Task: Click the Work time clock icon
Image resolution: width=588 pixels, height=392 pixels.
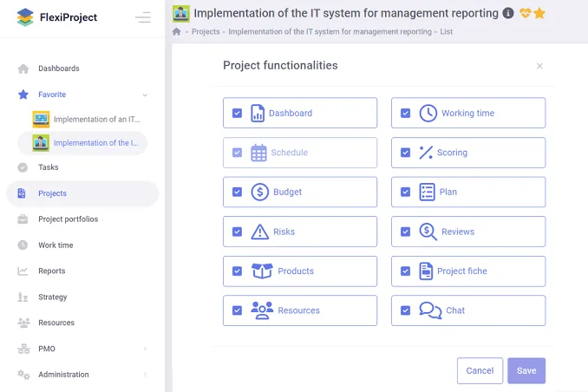Action: click(23, 245)
